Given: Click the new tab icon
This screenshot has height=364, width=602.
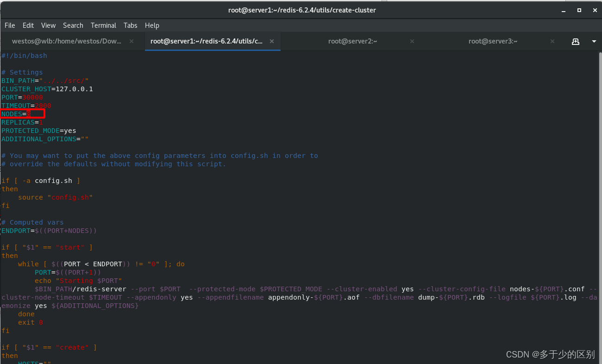Looking at the screenshot, I should (576, 41).
